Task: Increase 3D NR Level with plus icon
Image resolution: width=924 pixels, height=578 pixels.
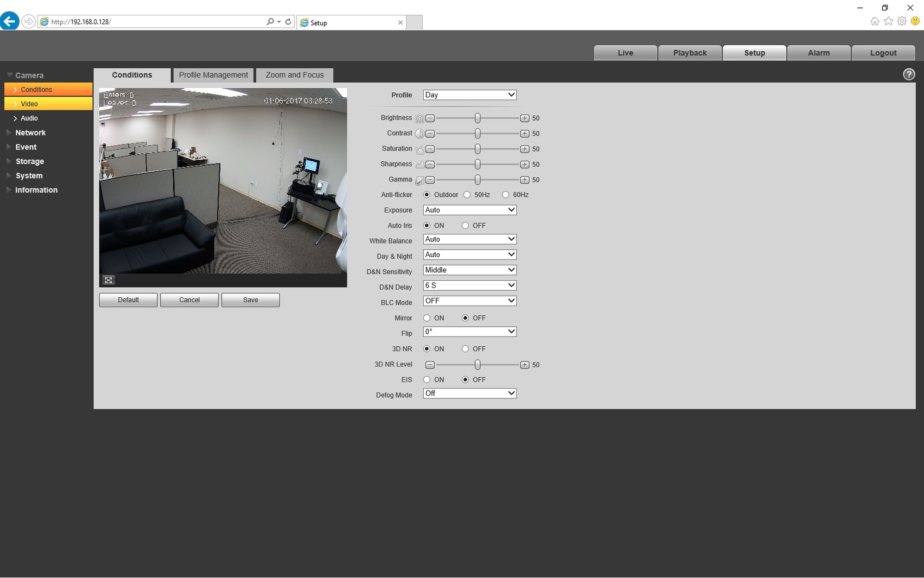Action: (525, 365)
